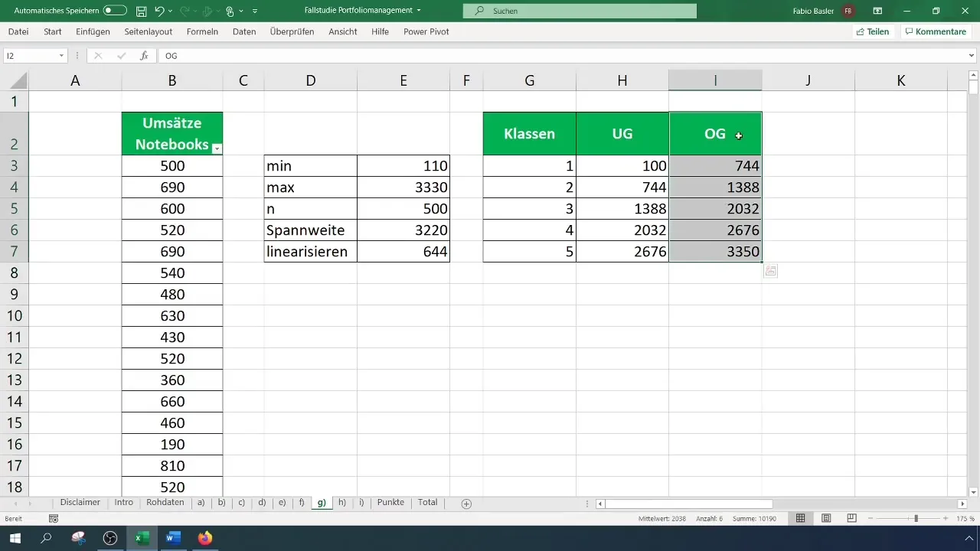Open the Name Box dropdown arrow

[61, 56]
